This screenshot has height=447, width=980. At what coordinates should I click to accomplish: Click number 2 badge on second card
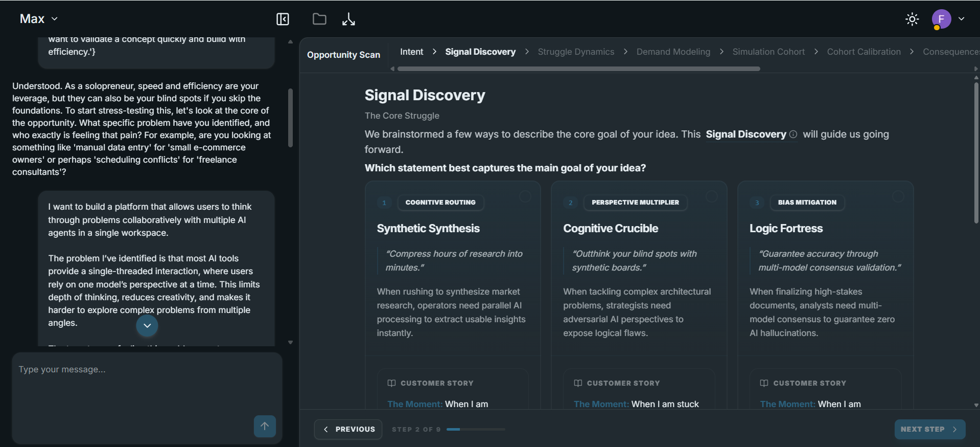click(571, 203)
